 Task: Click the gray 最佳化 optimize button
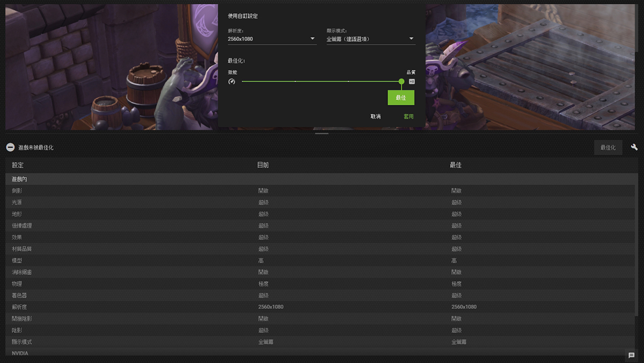click(x=608, y=147)
